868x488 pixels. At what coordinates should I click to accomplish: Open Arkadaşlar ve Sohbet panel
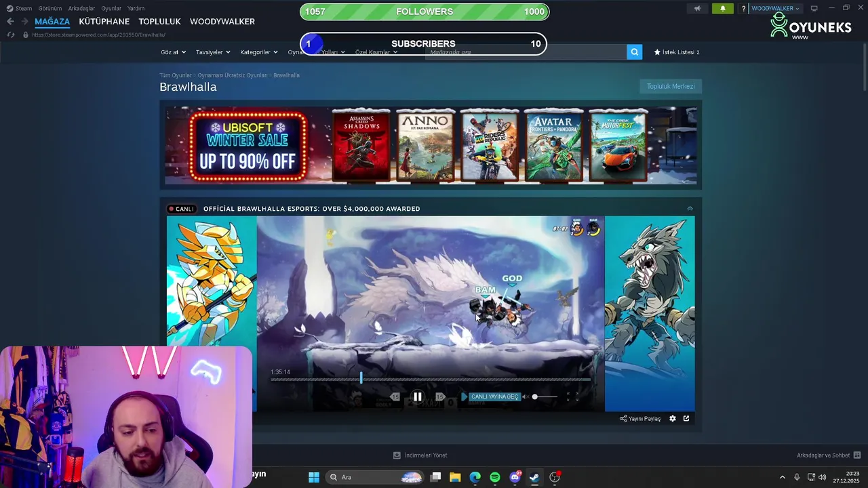point(829,455)
